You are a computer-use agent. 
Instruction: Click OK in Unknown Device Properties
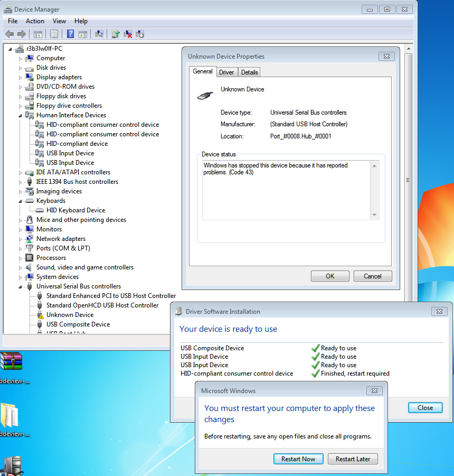coord(330,276)
